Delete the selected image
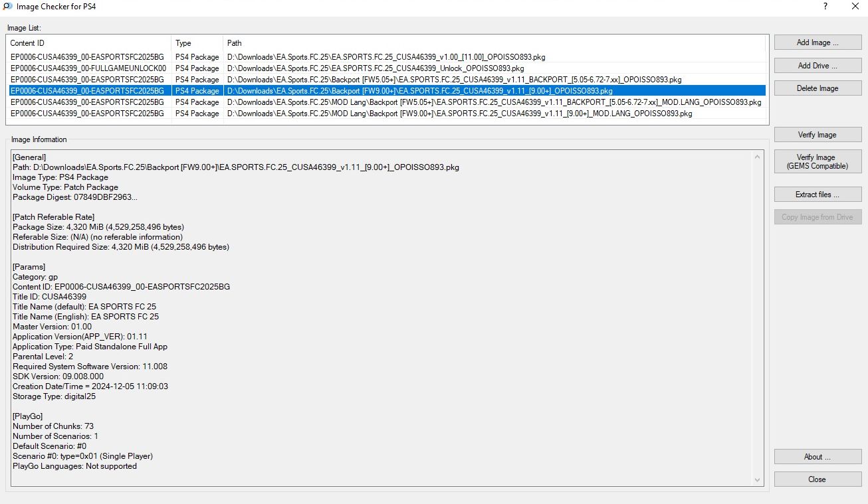Image resolution: width=868 pixels, height=504 pixels. (x=817, y=88)
